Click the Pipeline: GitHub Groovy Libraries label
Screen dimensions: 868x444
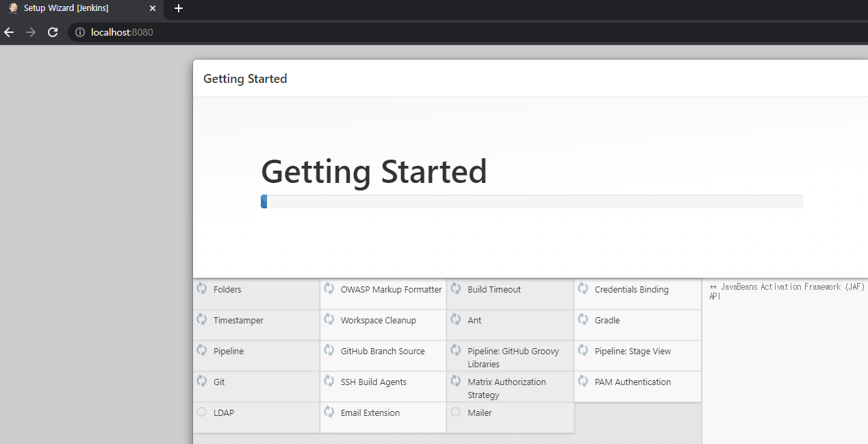click(x=513, y=358)
